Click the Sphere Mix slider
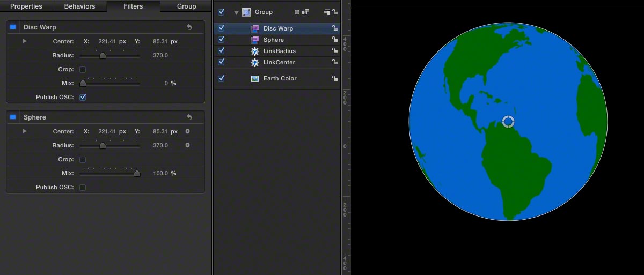The height and width of the screenshot is (275, 644). 109,173
